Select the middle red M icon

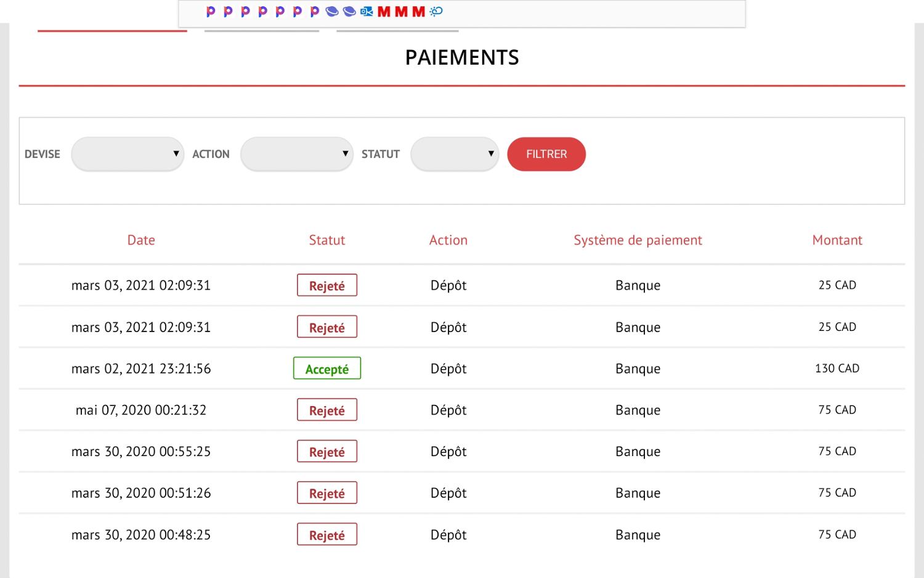pyautogui.click(x=401, y=11)
